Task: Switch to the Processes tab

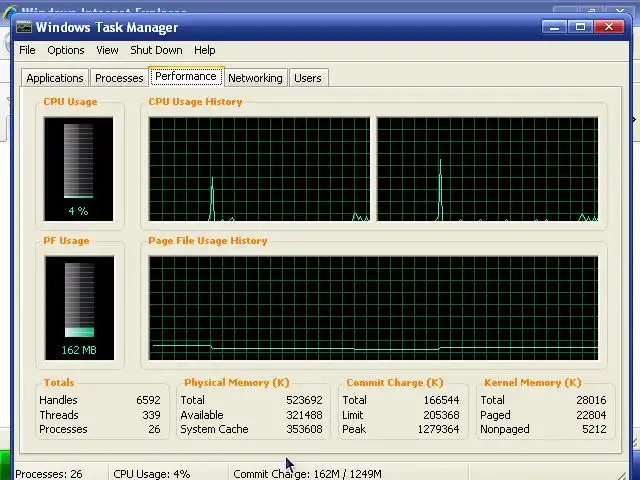Action: tap(119, 78)
